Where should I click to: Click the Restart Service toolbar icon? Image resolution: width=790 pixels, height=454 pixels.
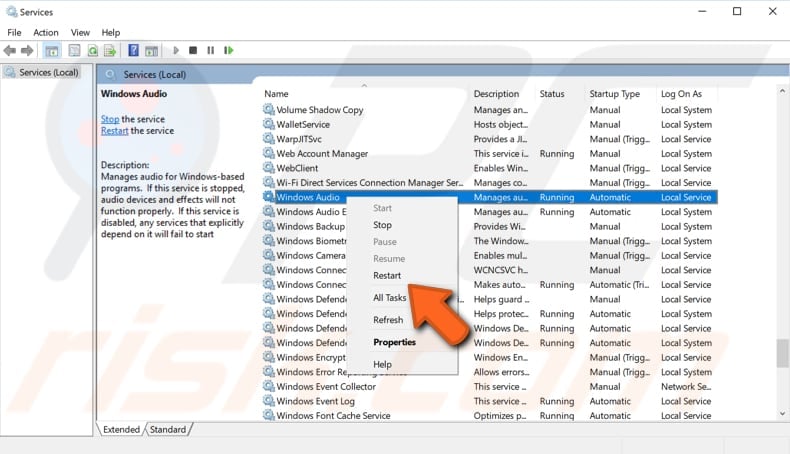pyautogui.click(x=229, y=50)
